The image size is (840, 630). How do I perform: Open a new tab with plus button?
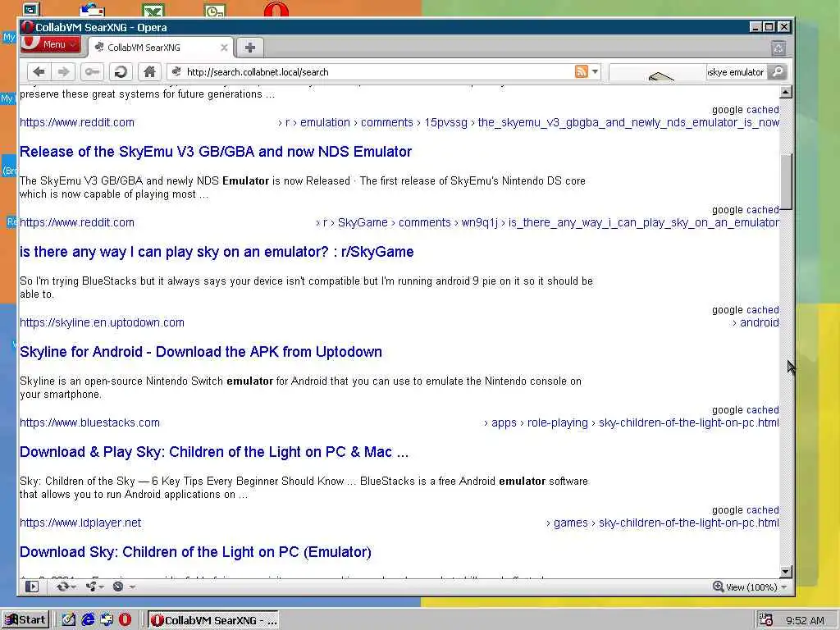click(249, 48)
